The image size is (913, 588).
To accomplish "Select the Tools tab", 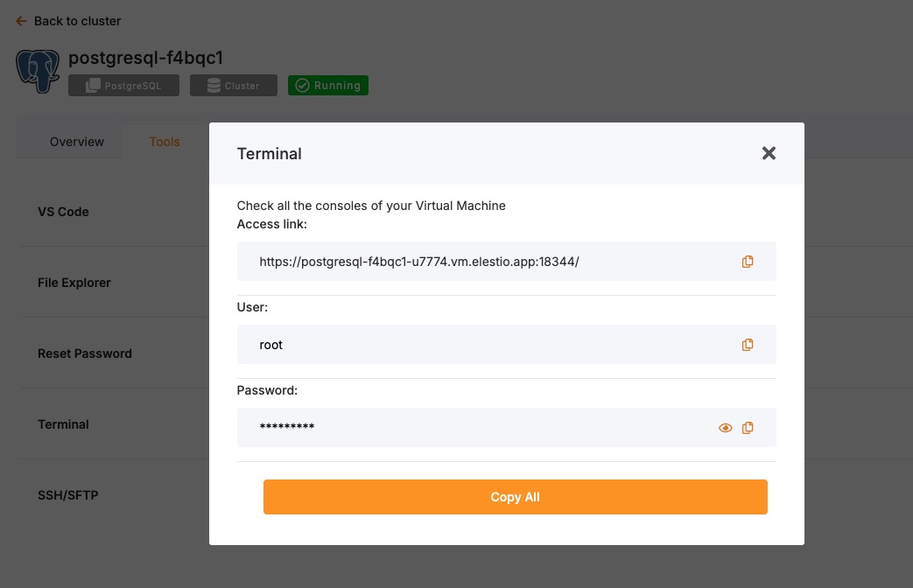I will tap(165, 142).
